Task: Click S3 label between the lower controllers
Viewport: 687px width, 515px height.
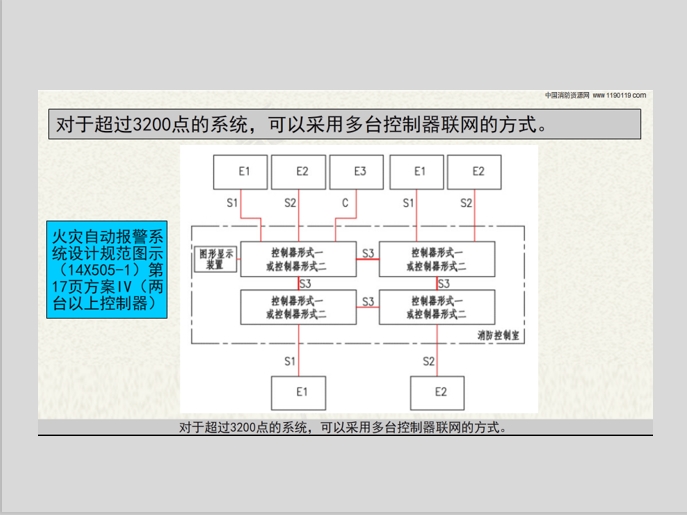Action: click(x=369, y=300)
